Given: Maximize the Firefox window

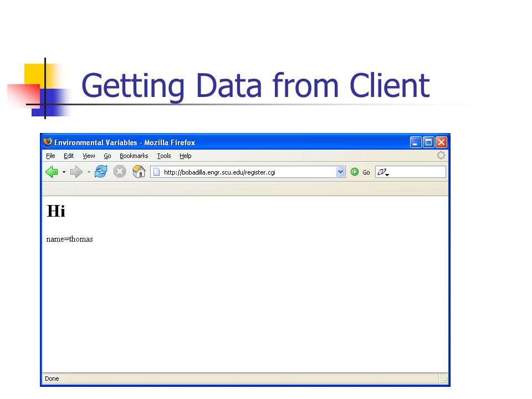Looking at the screenshot, I should coord(428,142).
